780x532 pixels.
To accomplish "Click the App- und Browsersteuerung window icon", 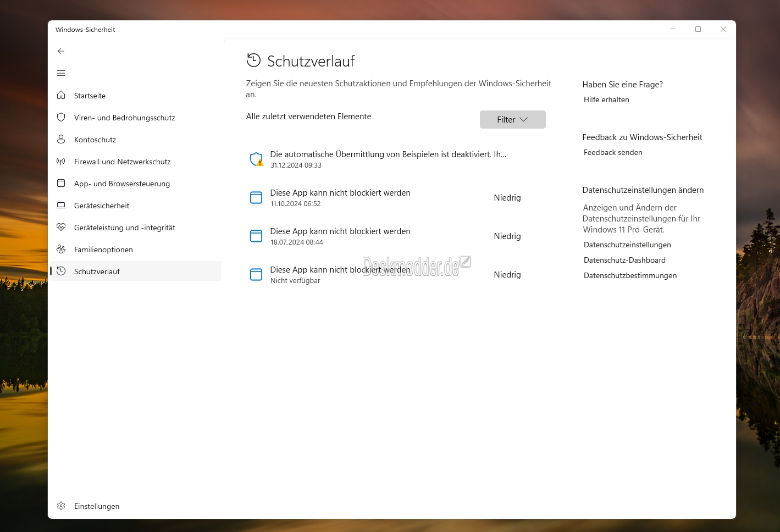I will (x=61, y=183).
